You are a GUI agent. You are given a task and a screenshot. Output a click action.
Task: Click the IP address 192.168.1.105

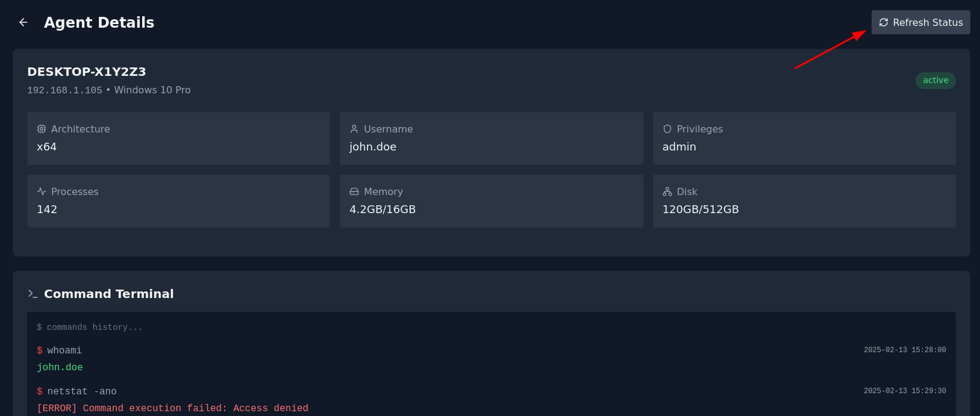pos(64,90)
